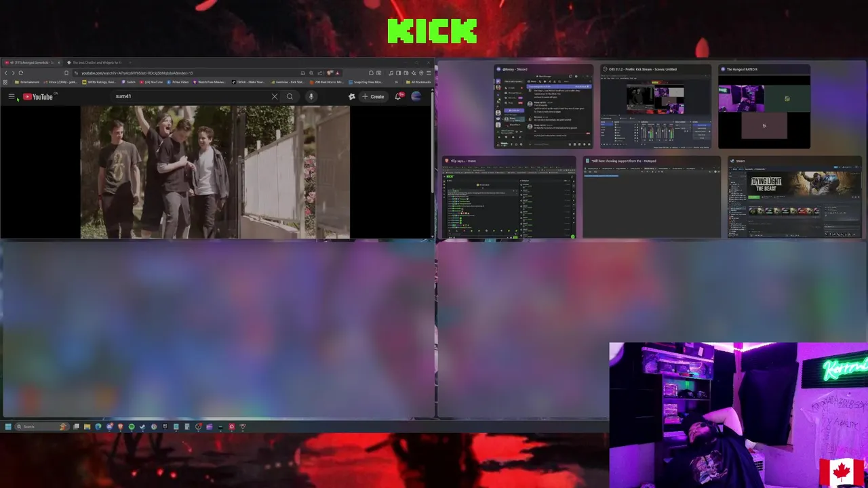The image size is (868, 488).
Task: Open OBS Studio from the taskbar
Action: point(198,426)
